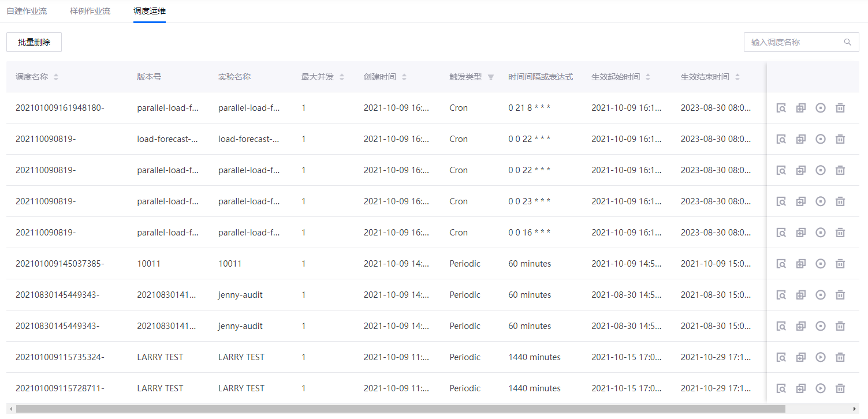This screenshot has height=419, width=868.
Task: Stop the '0 0 16 * * *' schedule
Action: pos(820,233)
